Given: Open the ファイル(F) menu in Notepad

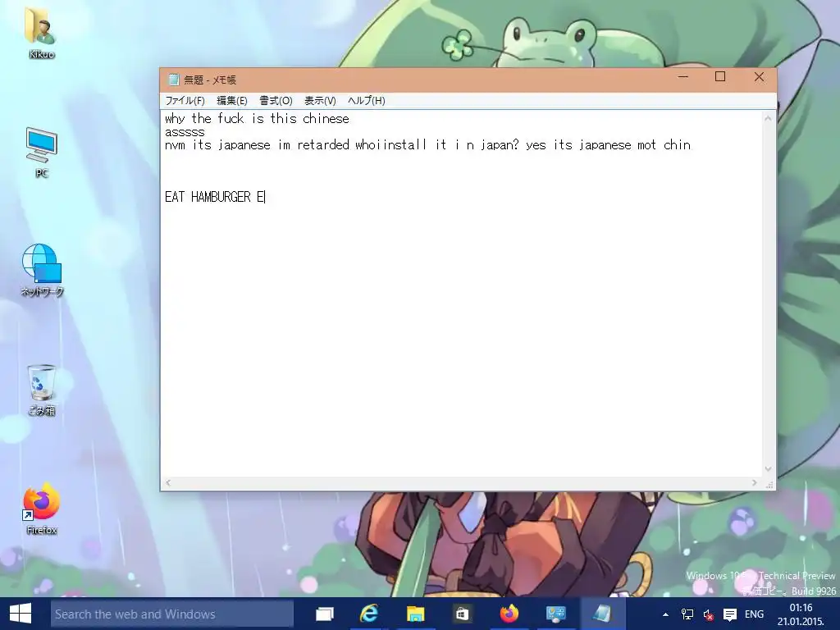Looking at the screenshot, I should 185,101.
